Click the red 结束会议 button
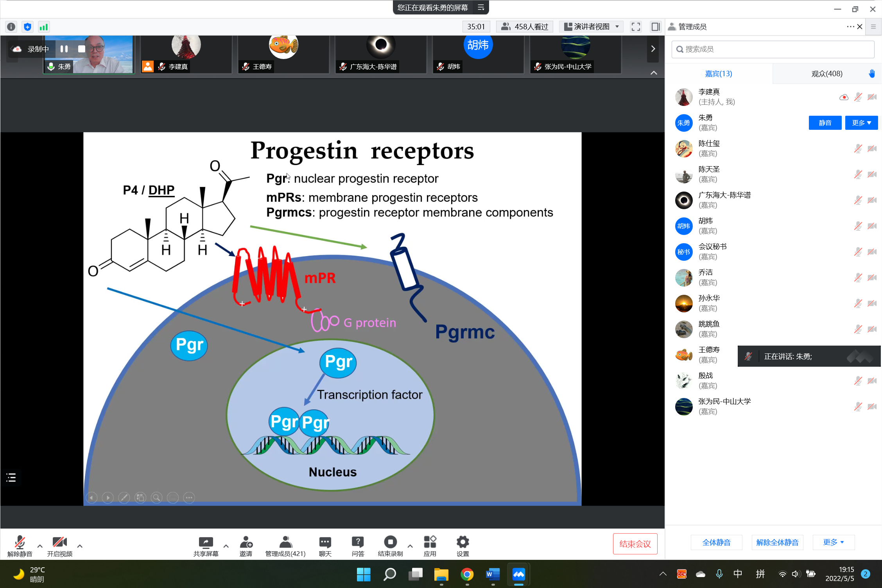 coord(635,544)
